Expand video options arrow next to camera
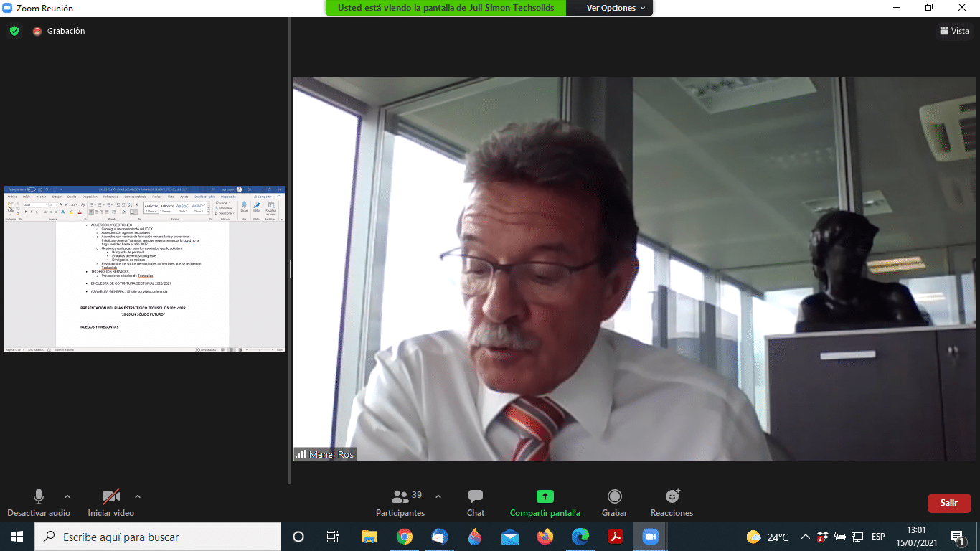The width and height of the screenshot is (980, 551). pyautogui.click(x=138, y=496)
